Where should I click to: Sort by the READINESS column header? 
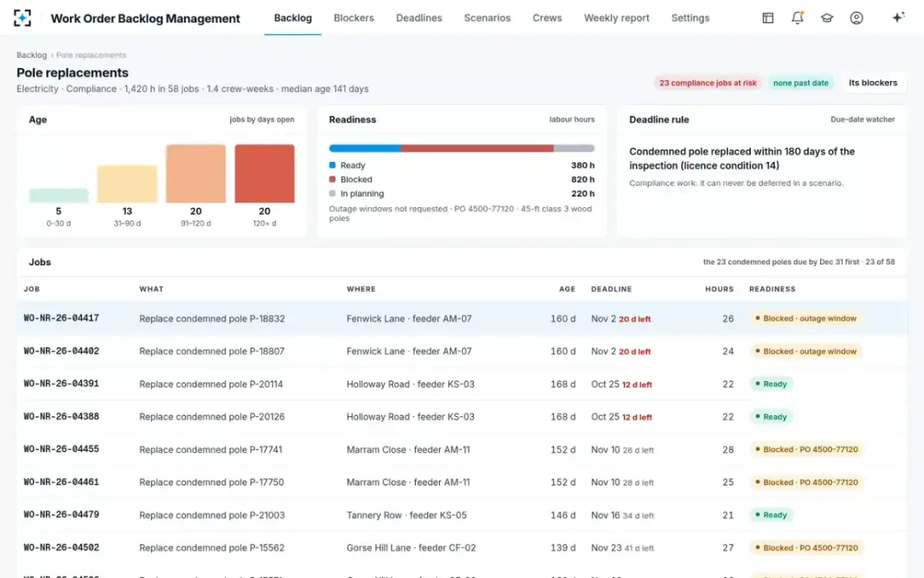coord(772,289)
